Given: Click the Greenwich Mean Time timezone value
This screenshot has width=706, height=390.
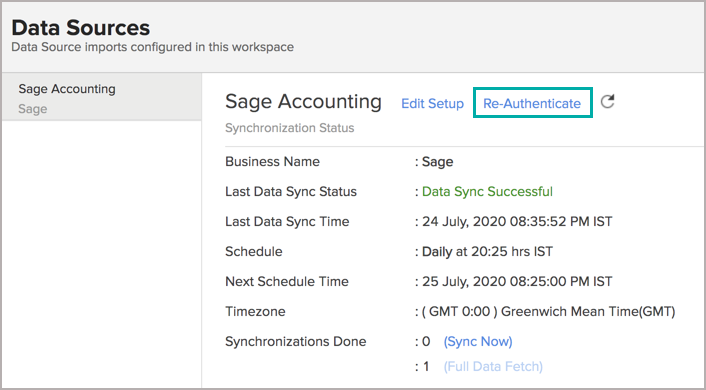Looking at the screenshot, I should (x=548, y=312).
